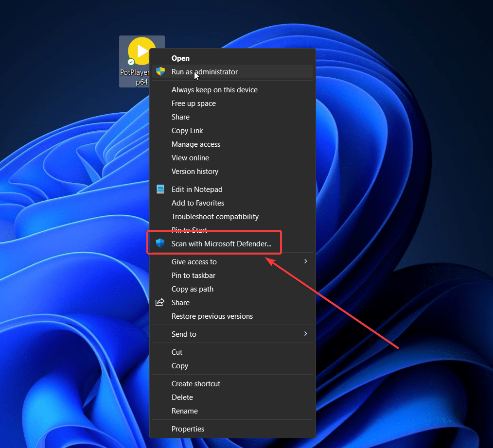Image resolution: width=493 pixels, height=448 pixels.
Task: Select Run as administrator with shield icon
Action: click(x=204, y=71)
